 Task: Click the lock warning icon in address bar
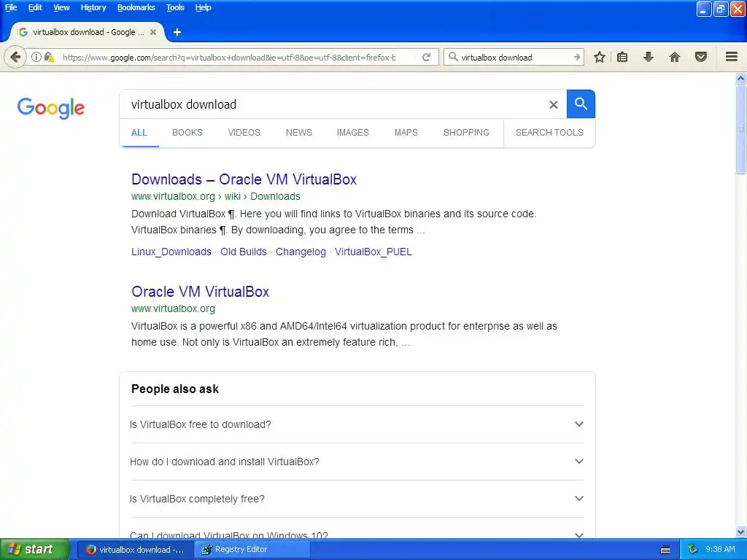49,57
